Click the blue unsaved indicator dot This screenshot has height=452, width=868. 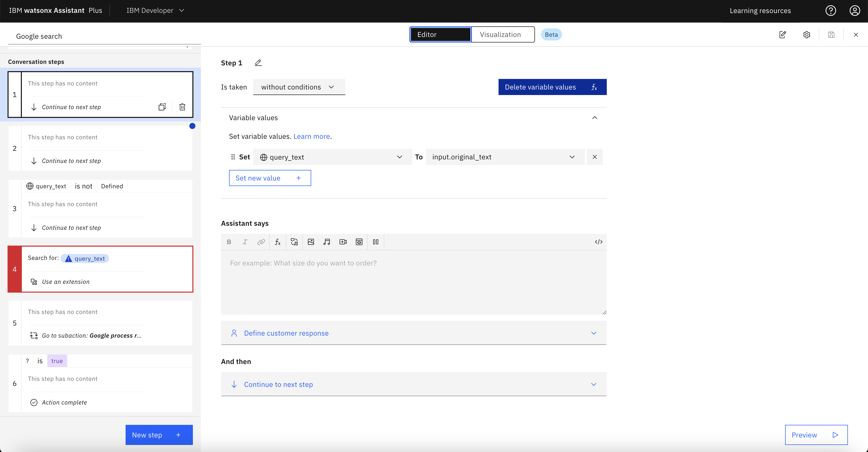(x=192, y=126)
